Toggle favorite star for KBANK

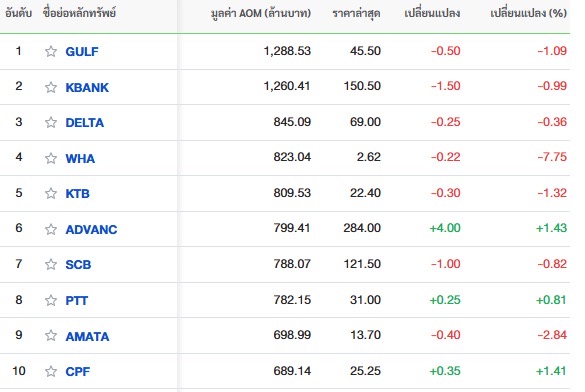click(x=51, y=87)
